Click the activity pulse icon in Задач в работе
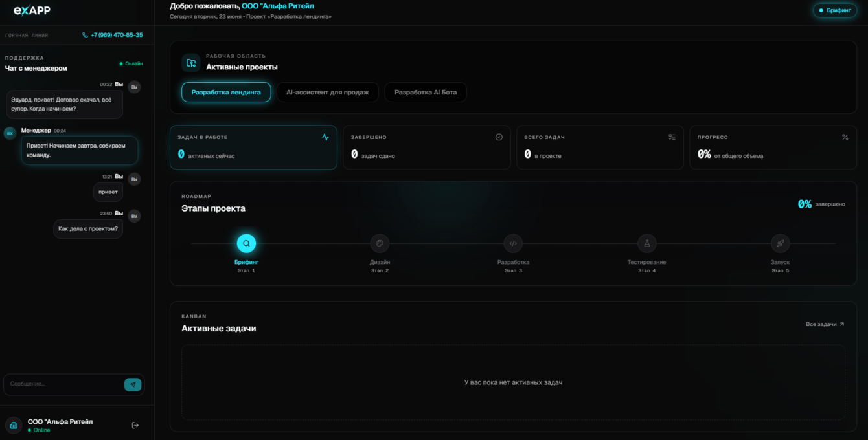This screenshot has width=868, height=440. pyautogui.click(x=325, y=137)
